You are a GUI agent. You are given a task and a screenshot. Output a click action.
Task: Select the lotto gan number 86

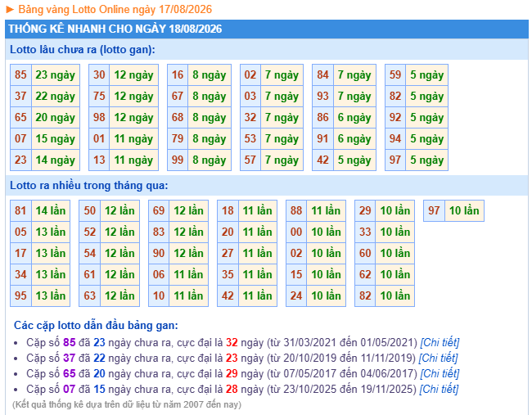pos(322,117)
